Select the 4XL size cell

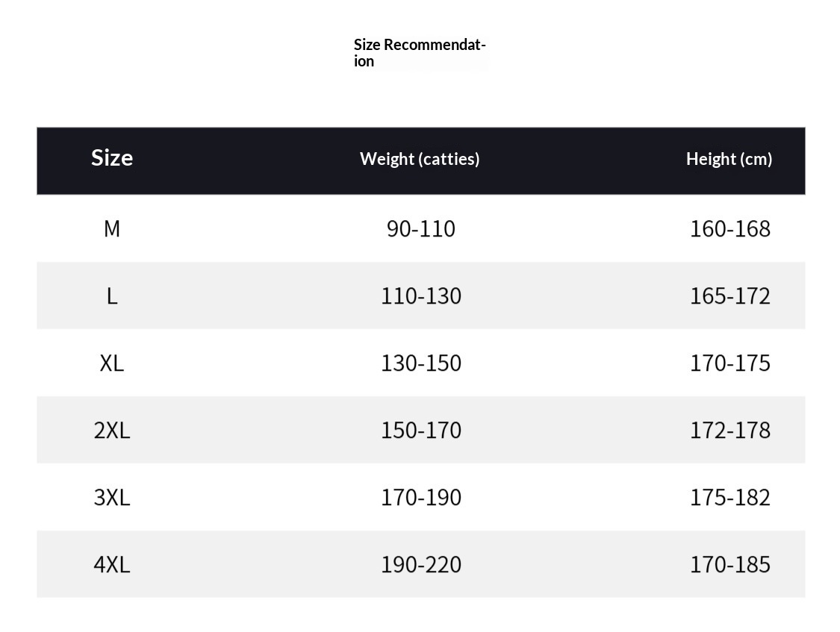click(x=112, y=564)
